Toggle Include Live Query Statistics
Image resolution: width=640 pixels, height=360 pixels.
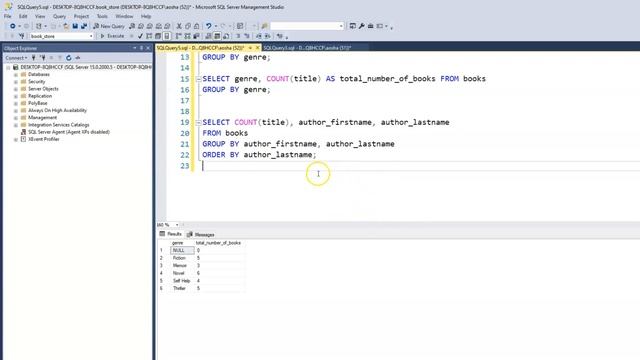(x=187, y=36)
